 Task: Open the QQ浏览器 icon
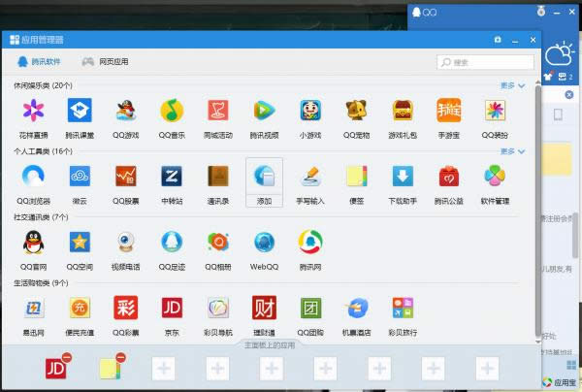pyautogui.click(x=33, y=178)
